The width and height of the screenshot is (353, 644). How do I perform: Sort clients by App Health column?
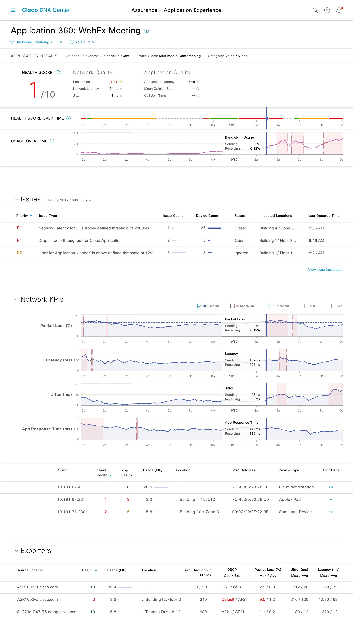[126, 473]
